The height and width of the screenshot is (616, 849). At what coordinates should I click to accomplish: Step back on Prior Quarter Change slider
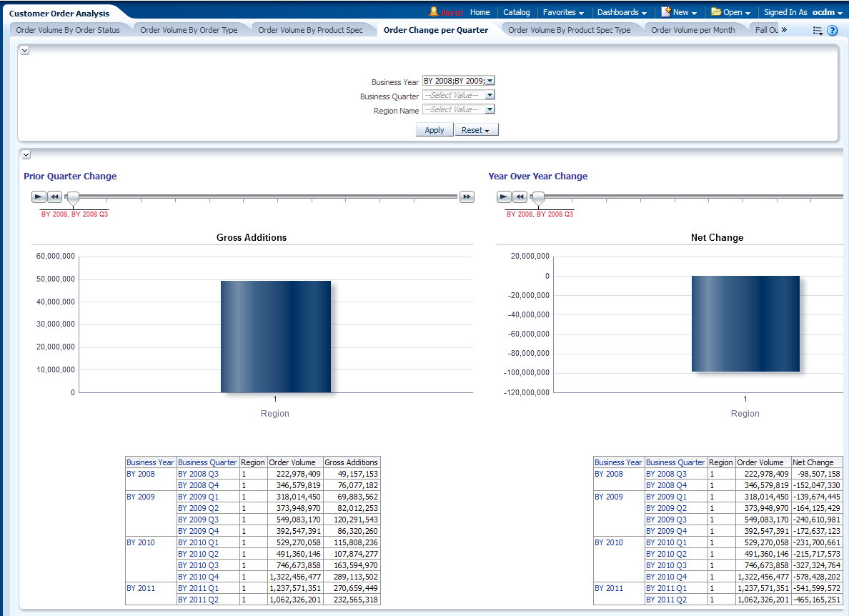tap(54, 197)
